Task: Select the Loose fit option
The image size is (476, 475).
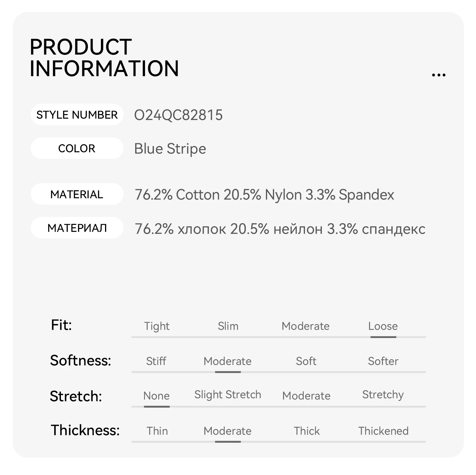Action: click(x=383, y=326)
